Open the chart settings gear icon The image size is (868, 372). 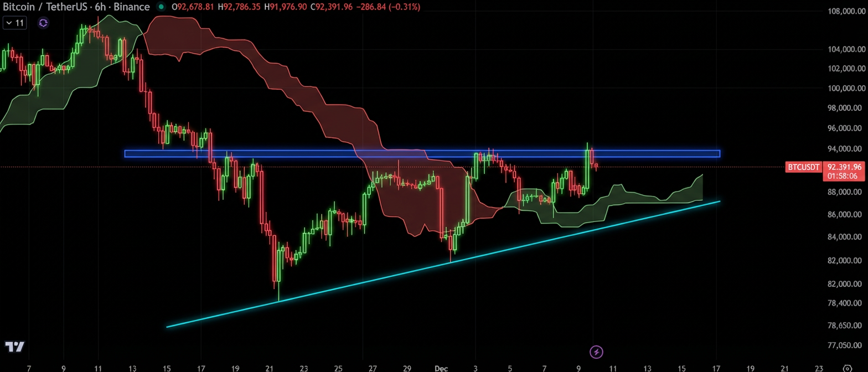pyautogui.click(x=846, y=368)
